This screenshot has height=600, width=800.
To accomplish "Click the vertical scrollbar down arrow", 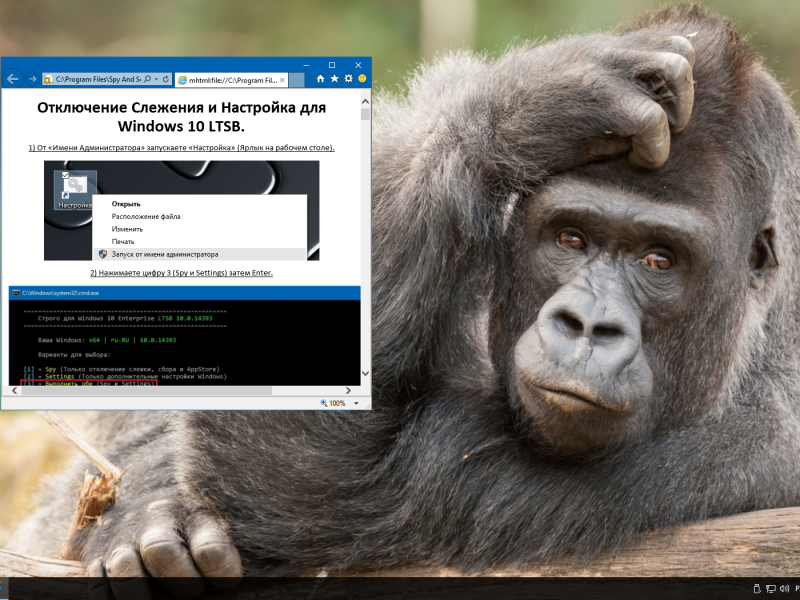I will coord(365,373).
